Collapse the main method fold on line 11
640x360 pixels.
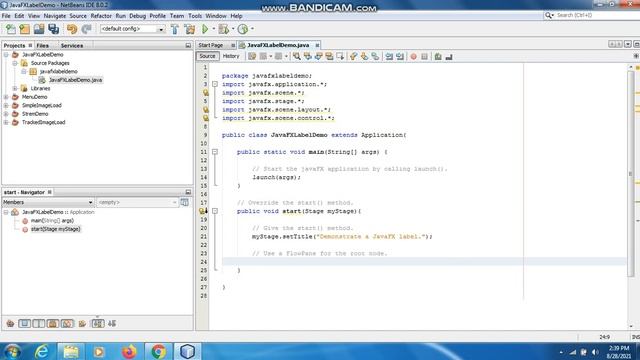[x=215, y=152]
